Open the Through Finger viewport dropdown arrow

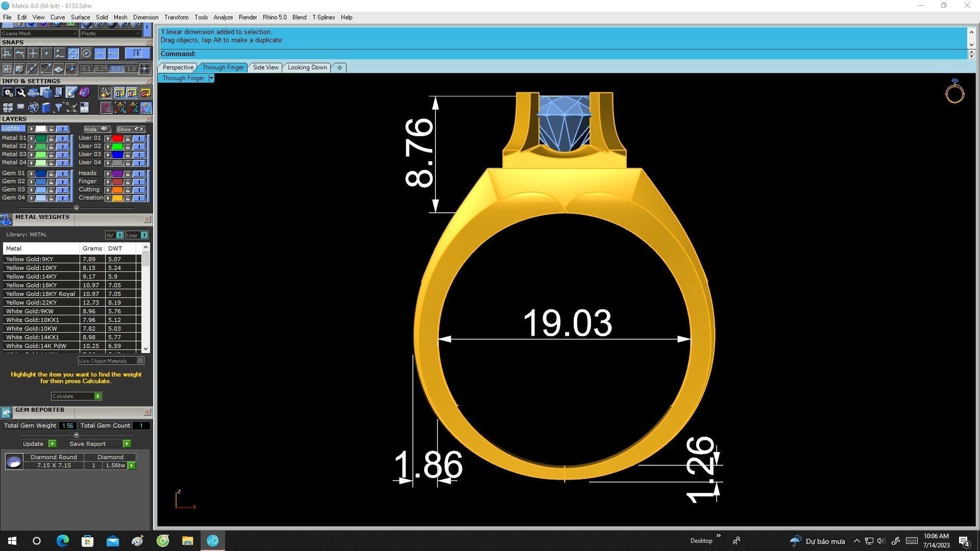tap(211, 78)
